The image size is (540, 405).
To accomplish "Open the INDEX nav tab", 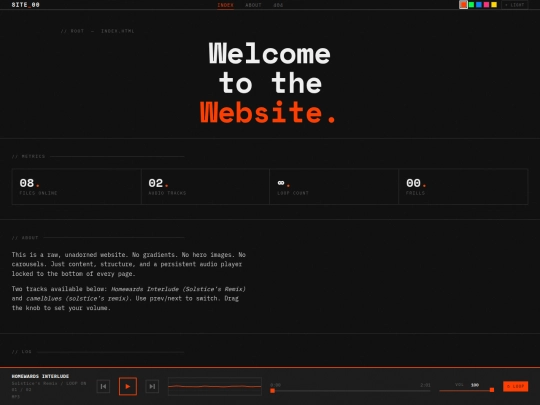I will pos(226,5).
